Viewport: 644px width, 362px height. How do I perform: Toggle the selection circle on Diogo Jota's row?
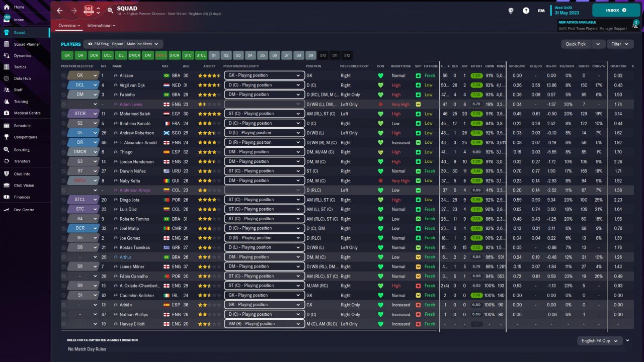coord(64,200)
